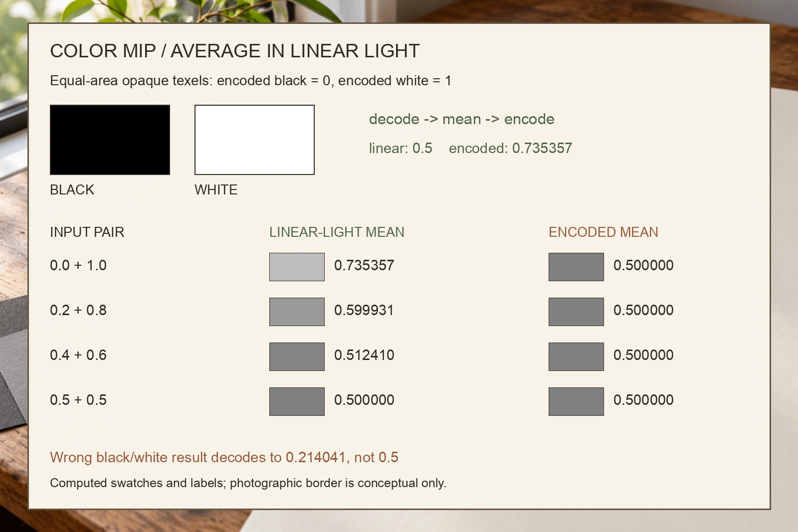This screenshot has width=798, height=532.
Task: Click encoded mean swatch in 0.5 + 0.5 row
Action: (x=576, y=401)
